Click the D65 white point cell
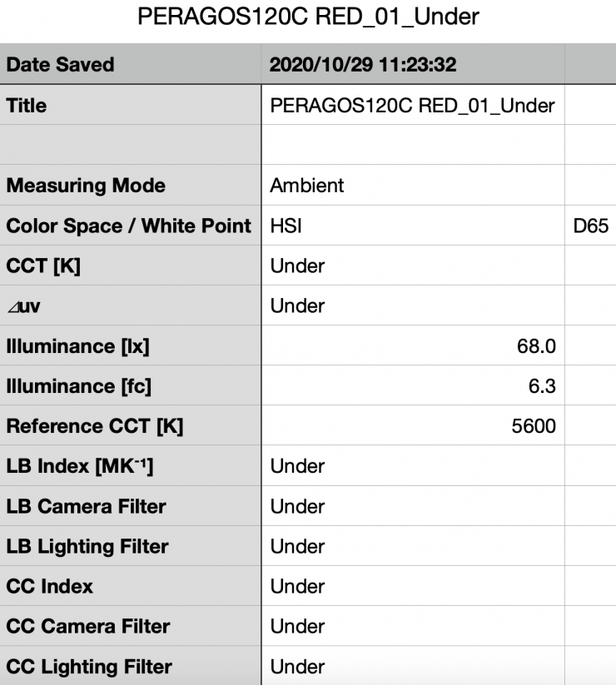616x685 pixels. pos(590,226)
